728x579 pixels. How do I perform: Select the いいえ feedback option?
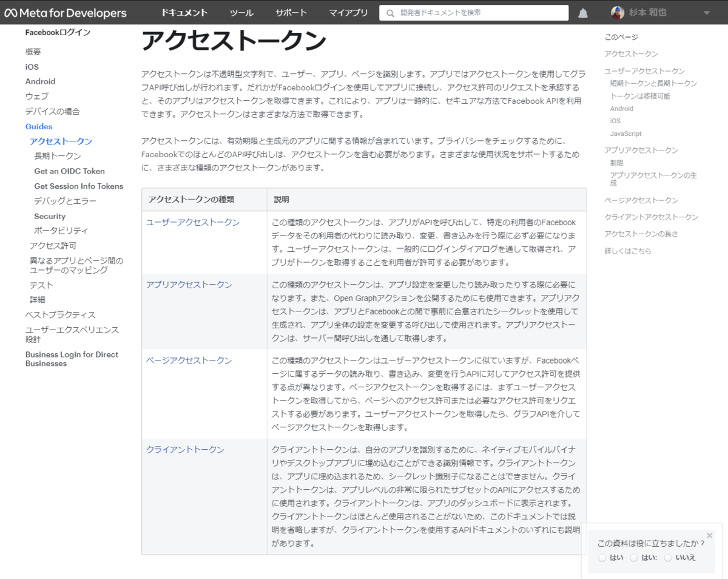pos(668,557)
